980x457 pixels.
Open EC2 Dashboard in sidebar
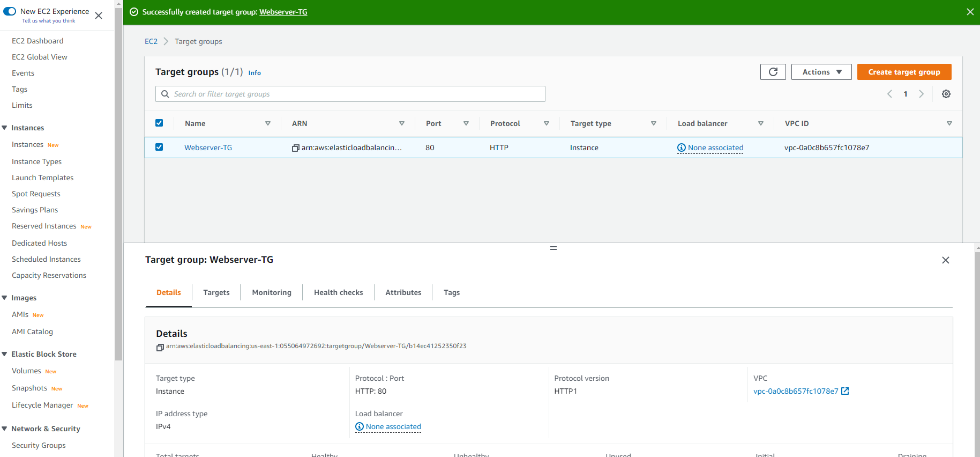(x=38, y=41)
